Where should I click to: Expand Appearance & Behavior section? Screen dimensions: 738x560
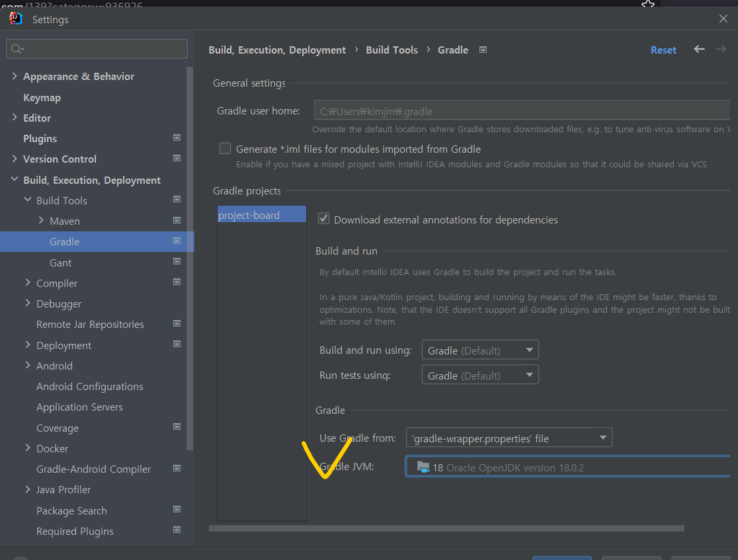(15, 76)
